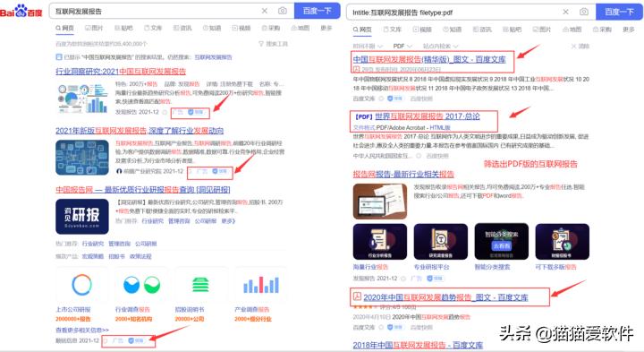
Task: Click 百度一下 button in left window
Action: [x=317, y=11]
